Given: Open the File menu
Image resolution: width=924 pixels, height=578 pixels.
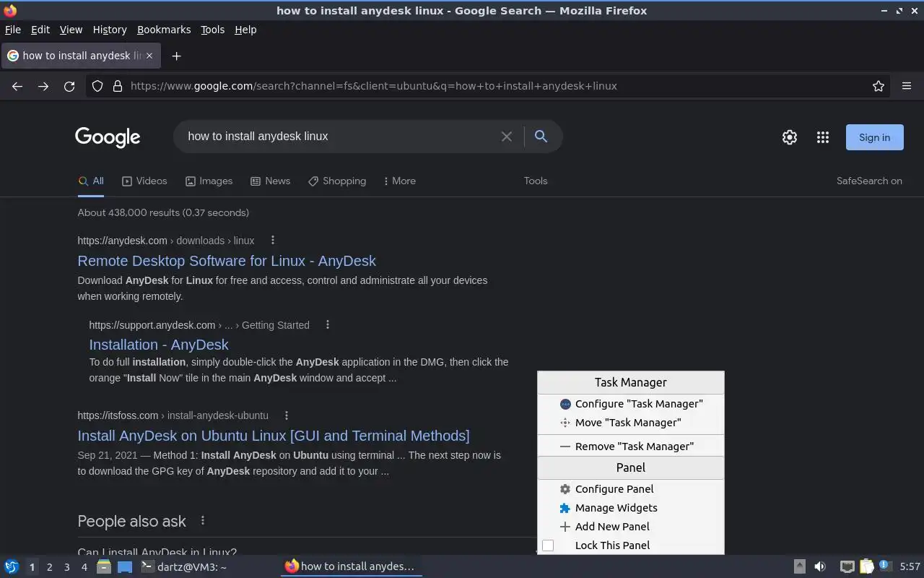Looking at the screenshot, I should coord(13,30).
